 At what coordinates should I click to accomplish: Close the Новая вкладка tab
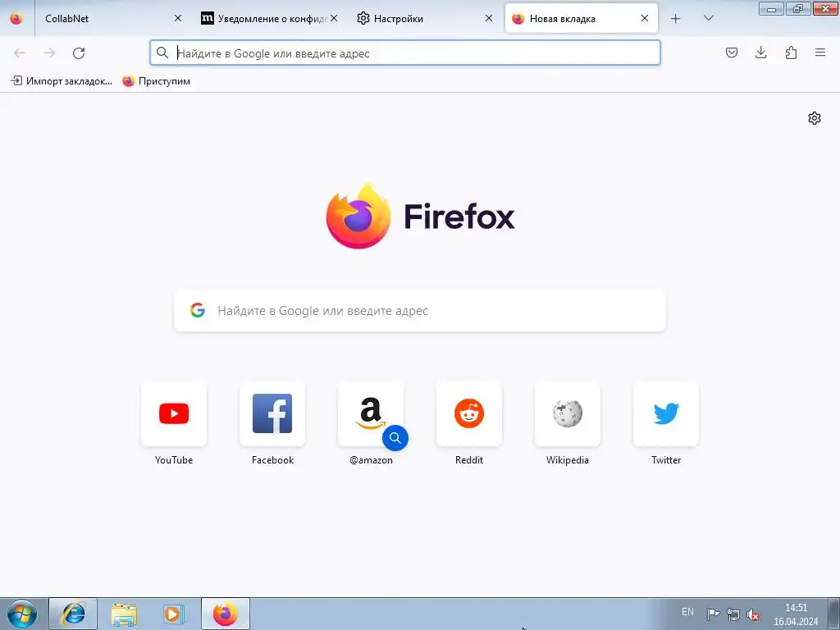pyautogui.click(x=645, y=18)
